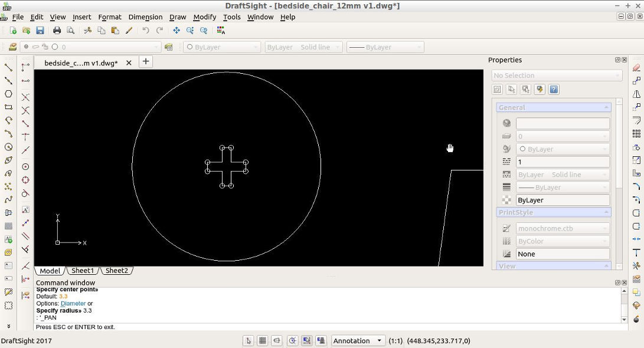The image size is (644, 348).
Task: Click the Paste clipboard icon
Action: [115, 30]
